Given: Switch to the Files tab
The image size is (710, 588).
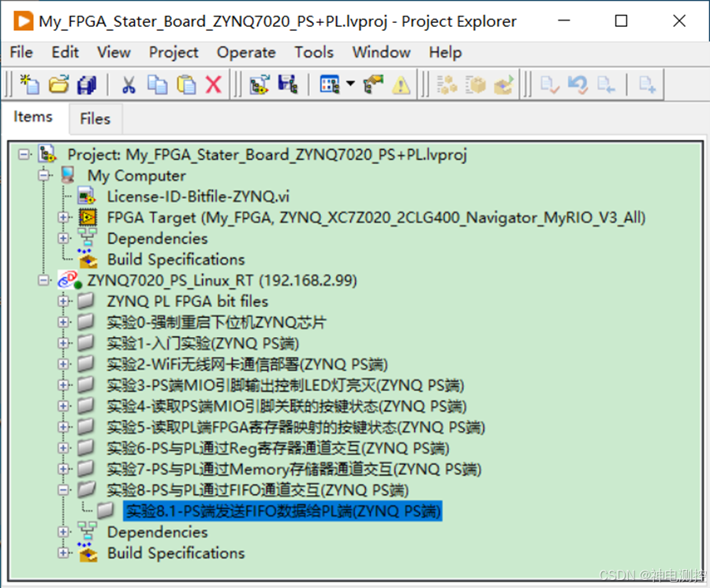Looking at the screenshot, I should click(95, 118).
